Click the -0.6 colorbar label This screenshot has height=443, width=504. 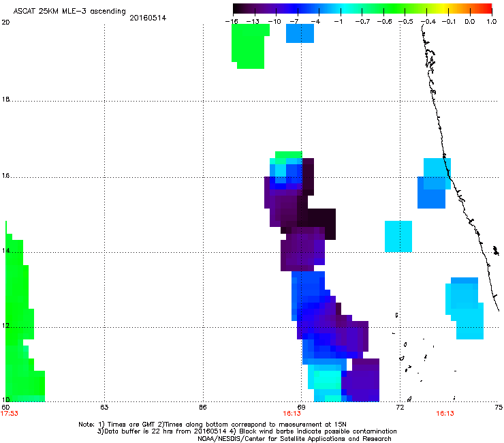[384, 22]
